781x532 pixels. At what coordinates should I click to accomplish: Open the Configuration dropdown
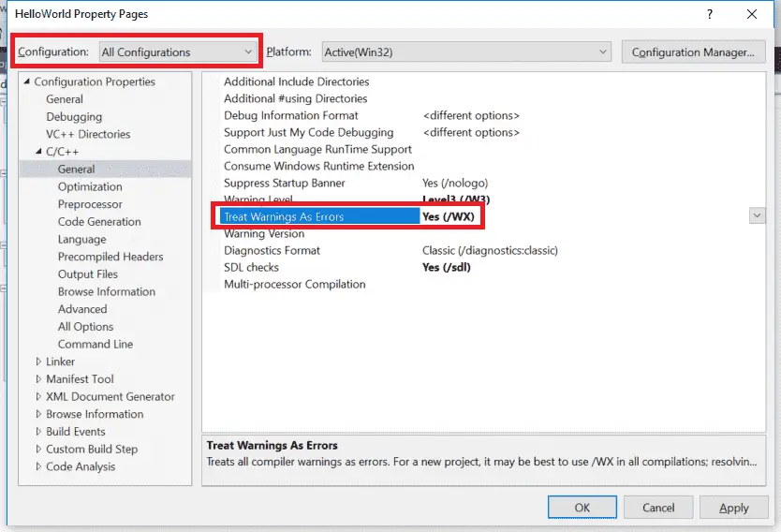click(177, 52)
